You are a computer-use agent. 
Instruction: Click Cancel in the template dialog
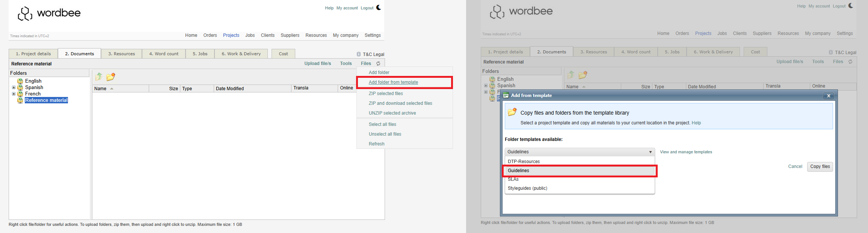(795, 166)
